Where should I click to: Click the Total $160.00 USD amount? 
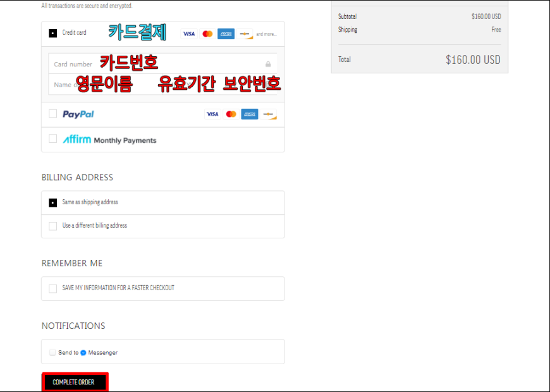click(473, 59)
